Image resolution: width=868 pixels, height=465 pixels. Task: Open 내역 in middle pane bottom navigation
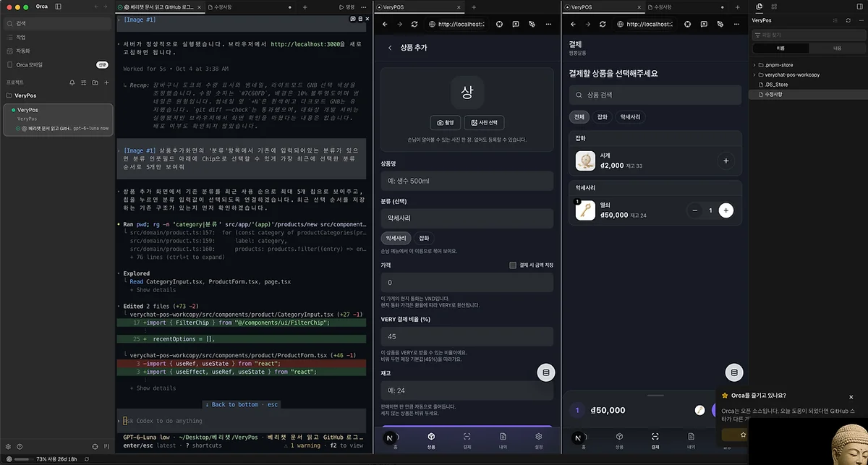(503, 440)
